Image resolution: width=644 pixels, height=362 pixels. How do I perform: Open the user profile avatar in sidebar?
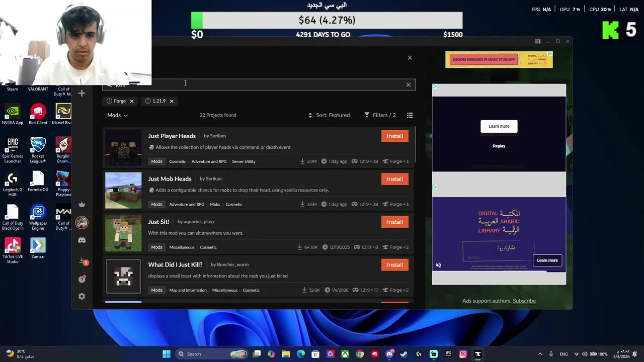(82, 222)
